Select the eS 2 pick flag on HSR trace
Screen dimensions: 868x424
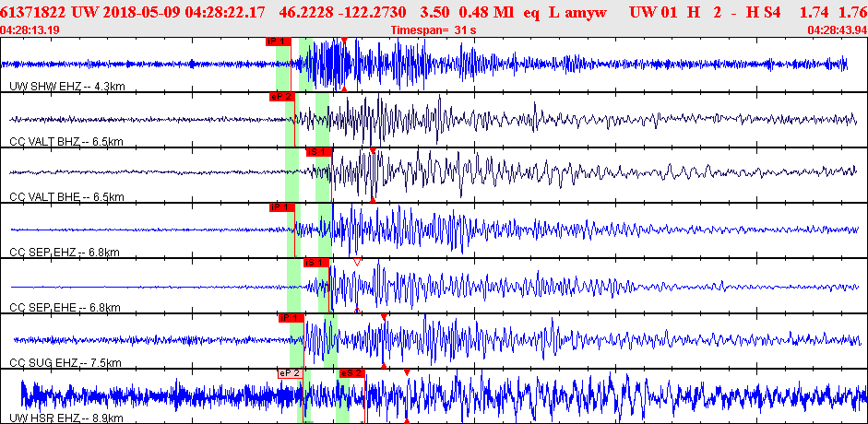(352, 373)
